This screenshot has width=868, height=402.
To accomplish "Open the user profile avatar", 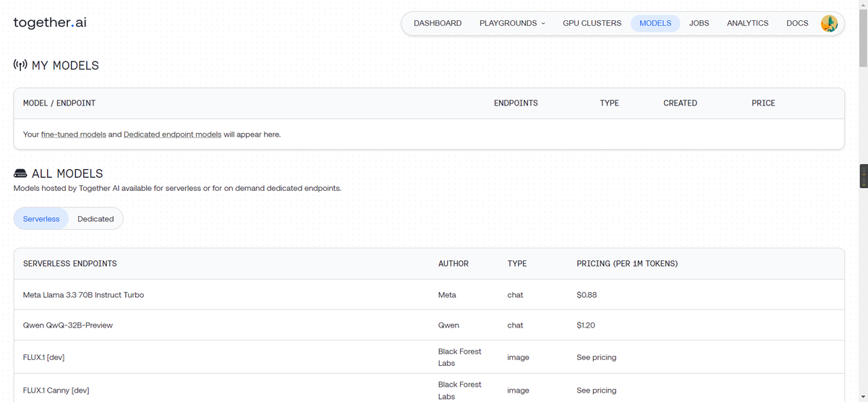I will 829,23.
